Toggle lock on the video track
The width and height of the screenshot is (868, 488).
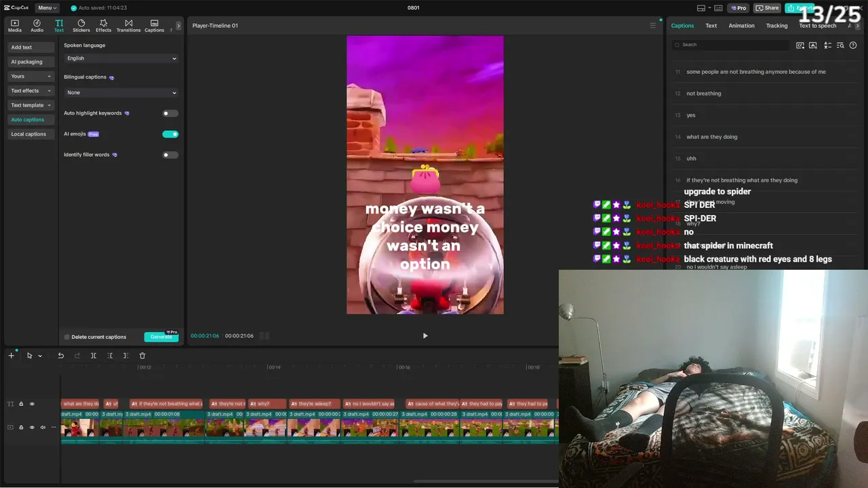[21, 427]
